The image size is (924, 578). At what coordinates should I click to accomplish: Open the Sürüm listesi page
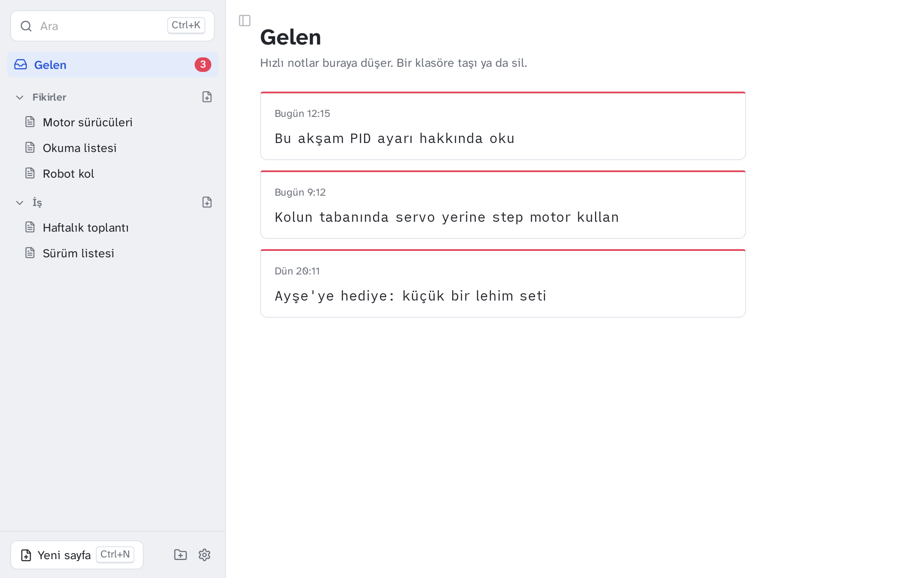(113, 253)
